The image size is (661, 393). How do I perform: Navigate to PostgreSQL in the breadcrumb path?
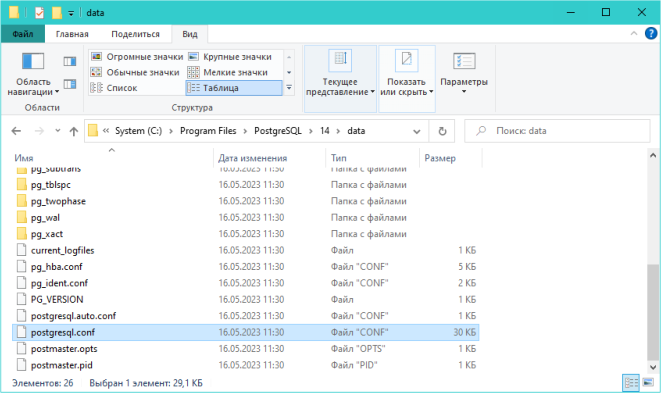click(278, 131)
